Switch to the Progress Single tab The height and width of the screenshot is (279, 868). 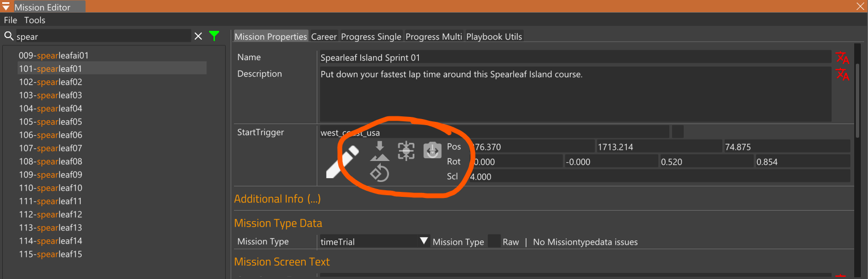371,37
